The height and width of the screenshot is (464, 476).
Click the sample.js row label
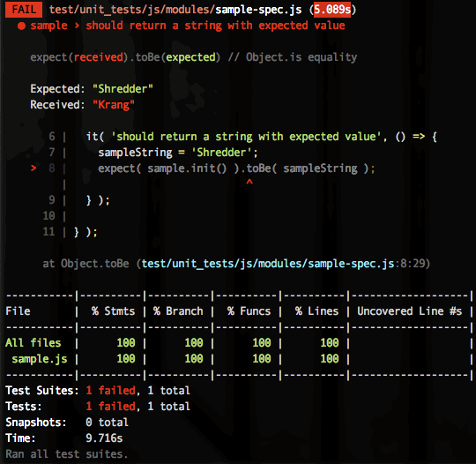pyautogui.click(x=40, y=359)
